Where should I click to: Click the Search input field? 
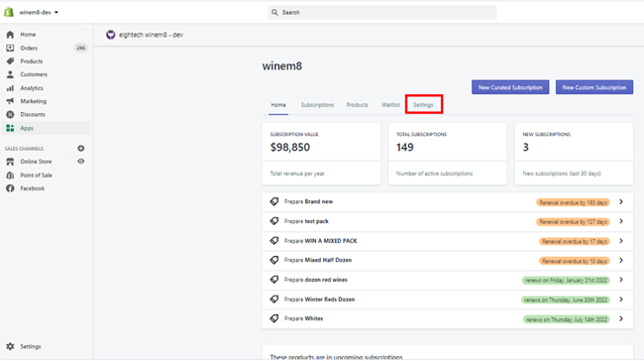[x=382, y=12]
